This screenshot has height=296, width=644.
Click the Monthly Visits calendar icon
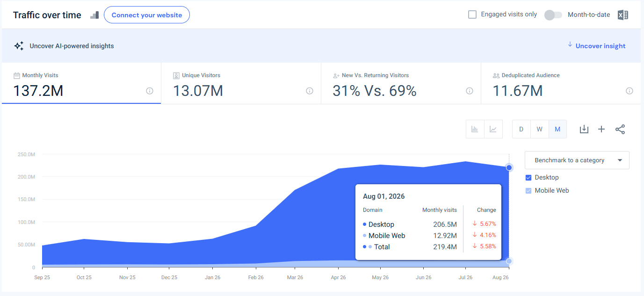[17, 75]
